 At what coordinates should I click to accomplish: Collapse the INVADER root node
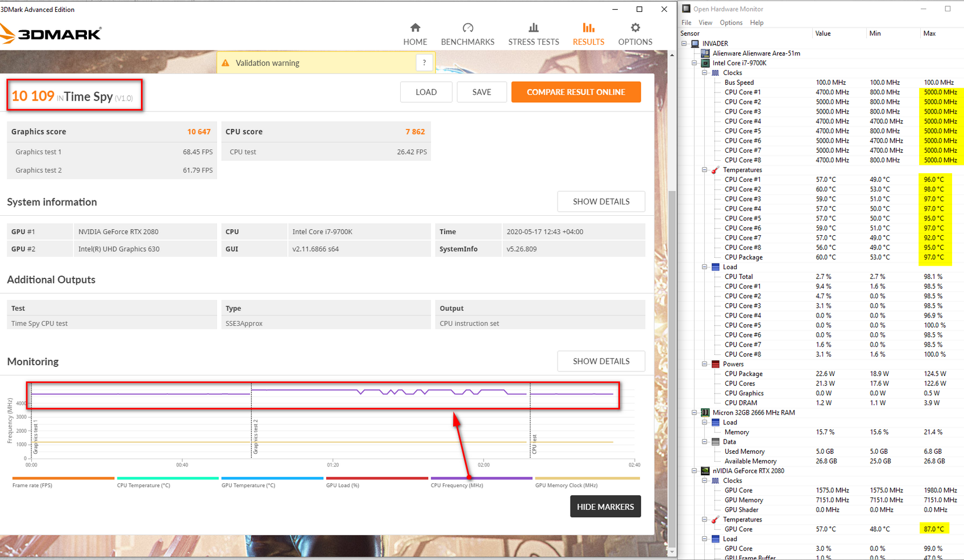(x=684, y=44)
